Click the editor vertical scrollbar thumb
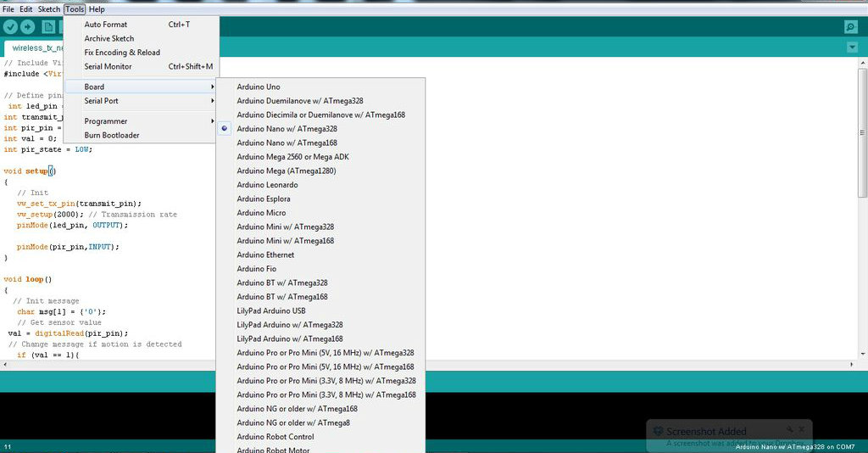Viewport: 868px width, 453px height. coord(862,131)
